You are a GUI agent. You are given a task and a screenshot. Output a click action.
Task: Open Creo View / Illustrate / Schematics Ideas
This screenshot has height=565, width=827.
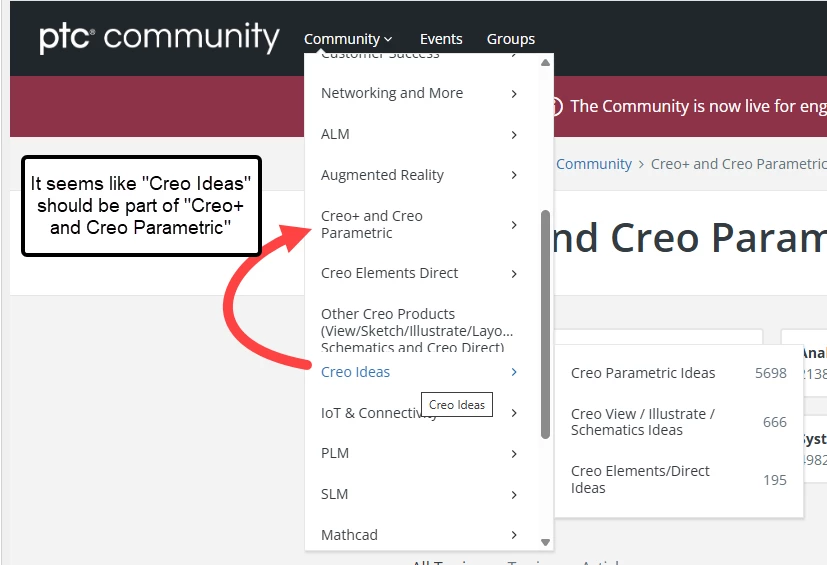click(x=643, y=422)
